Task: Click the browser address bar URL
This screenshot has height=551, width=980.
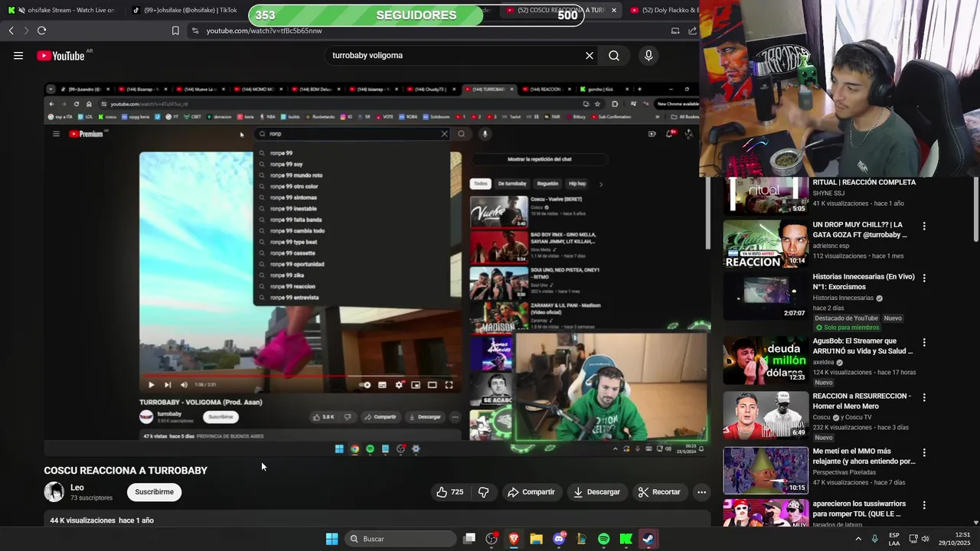Action: coord(264,31)
